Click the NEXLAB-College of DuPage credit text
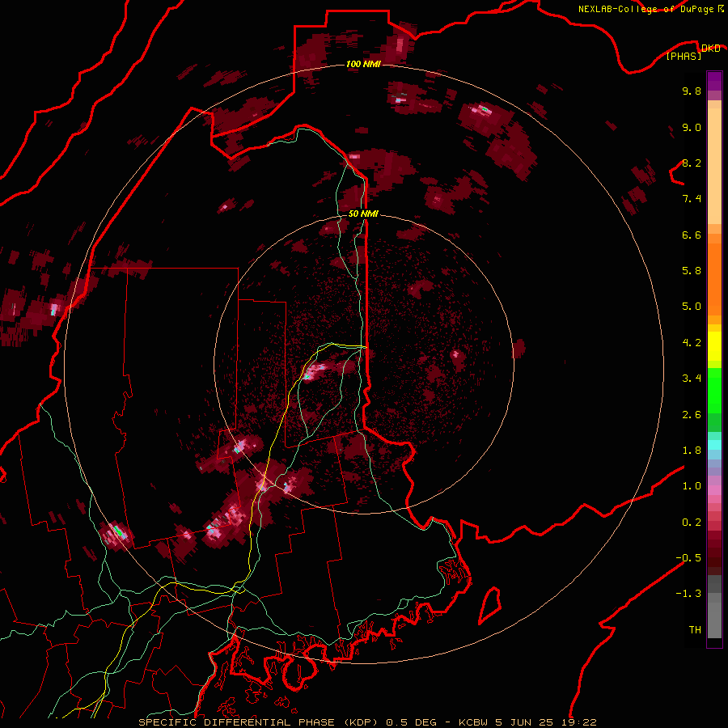The height and width of the screenshot is (728, 728). coord(646,9)
